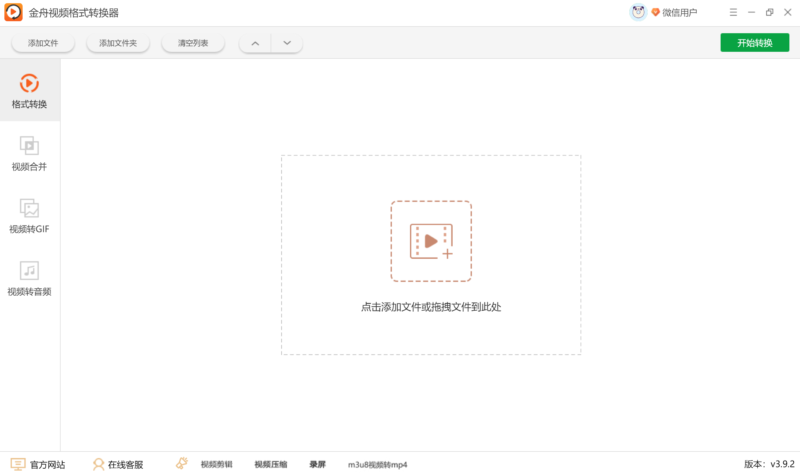800x474 pixels.
Task: Click the add video icon in drop zone
Action: [x=431, y=241]
